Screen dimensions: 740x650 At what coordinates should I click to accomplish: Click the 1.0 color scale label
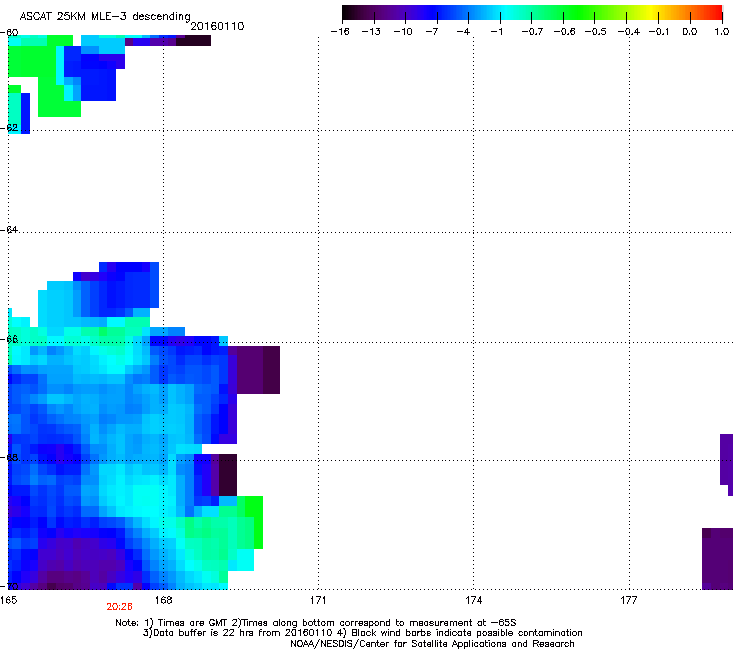click(722, 32)
